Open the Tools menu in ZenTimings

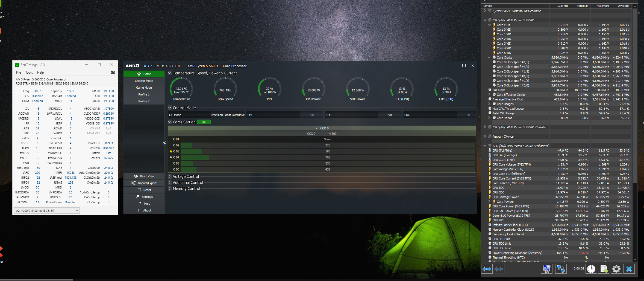[x=29, y=73]
